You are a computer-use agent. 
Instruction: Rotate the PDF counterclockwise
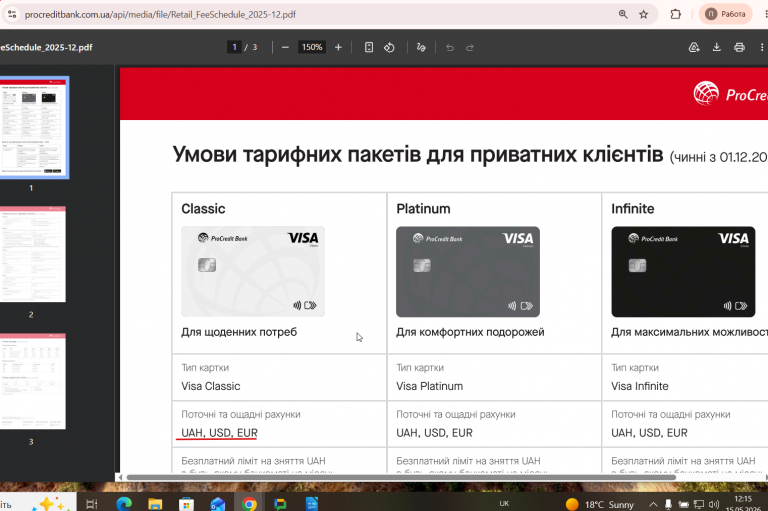coord(389,48)
